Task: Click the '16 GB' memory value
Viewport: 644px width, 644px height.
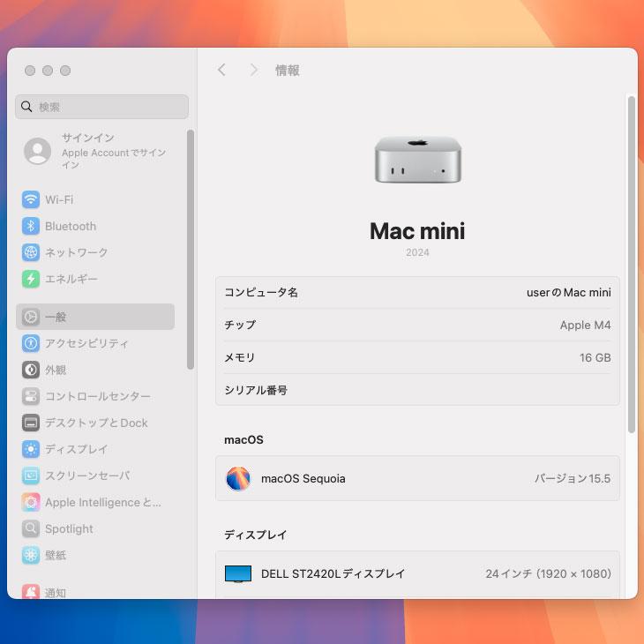Action: 595,358
